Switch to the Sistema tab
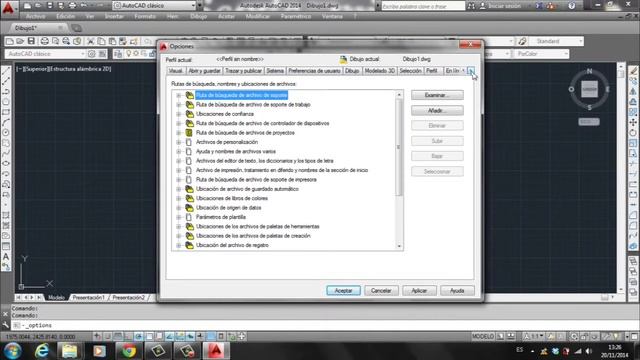 (275, 71)
